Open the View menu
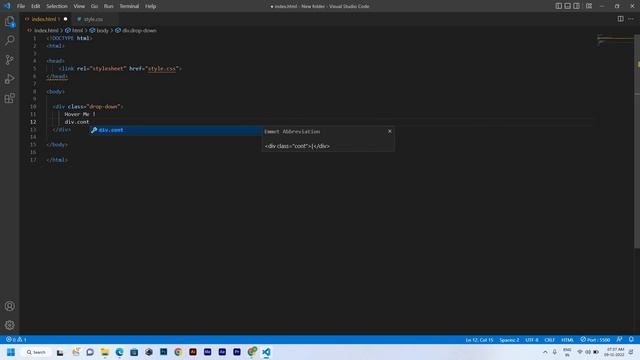 click(79, 6)
